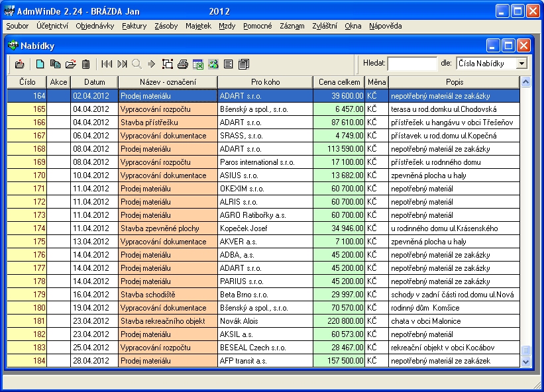Click the single document list icon
Image resolution: width=544 pixels, height=392 pixels.
[x=229, y=64]
